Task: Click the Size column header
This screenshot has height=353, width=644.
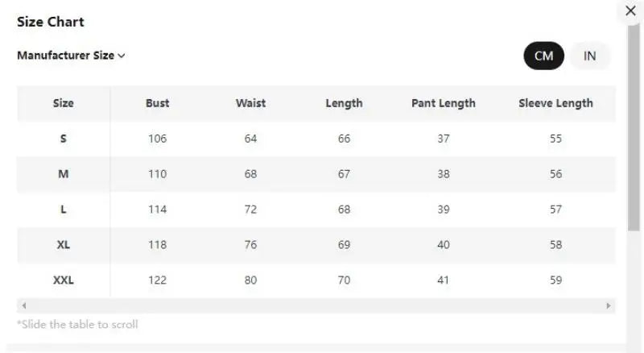Action: (64, 103)
